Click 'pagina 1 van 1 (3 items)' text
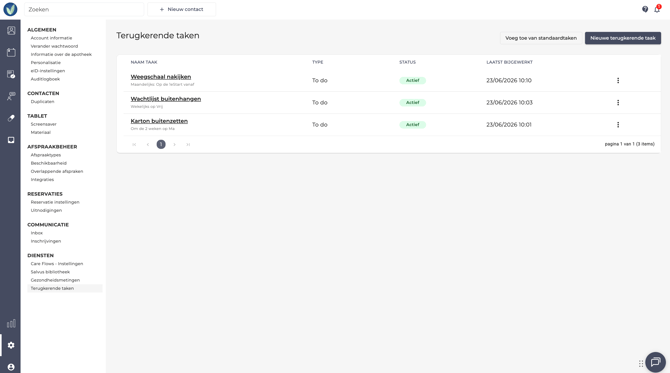This screenshot has width=670, height=373. pos(629,144)
